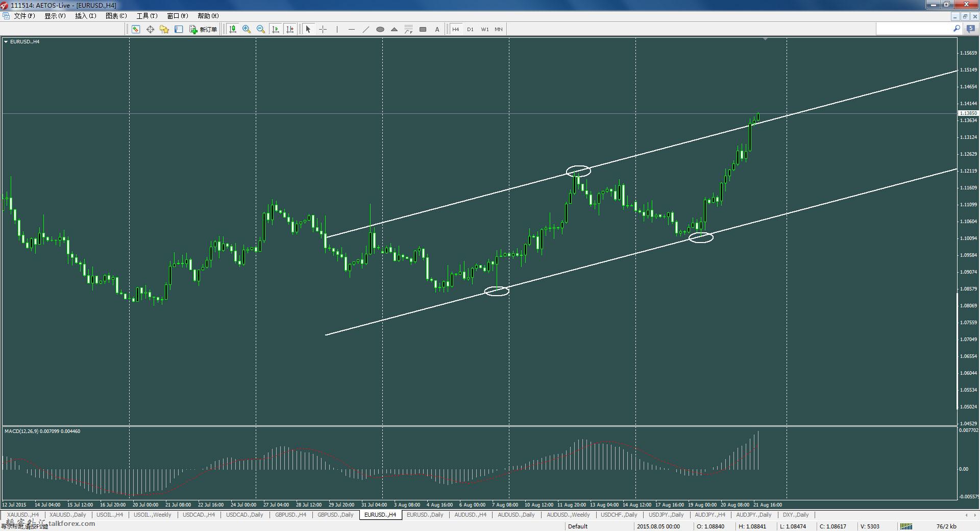Screen dimensions: 980x531
Task: Click the chart shift marker triangle
Action: pyautogui.click(x=765, y=39)
